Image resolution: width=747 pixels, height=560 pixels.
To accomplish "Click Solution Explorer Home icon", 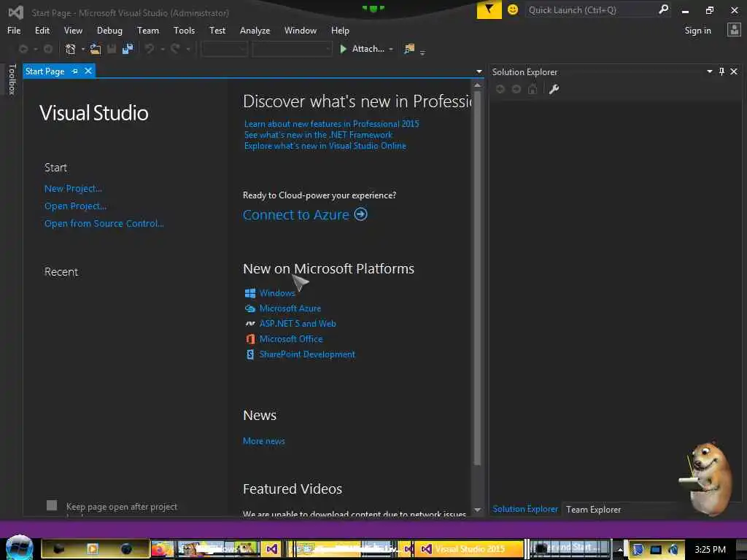I will pos(533,89).
